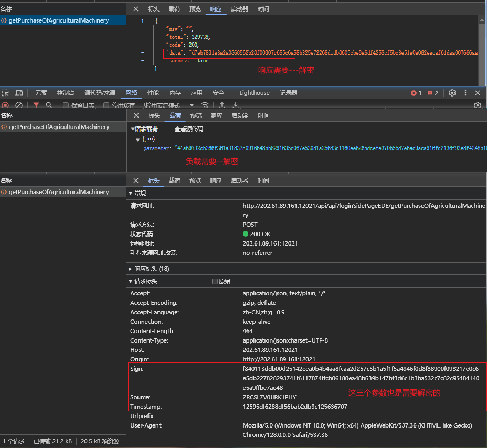This screenshot has height=448, width=487.
Task: Enable the 原始 raw checkbox for request headers
Action: 215,281
